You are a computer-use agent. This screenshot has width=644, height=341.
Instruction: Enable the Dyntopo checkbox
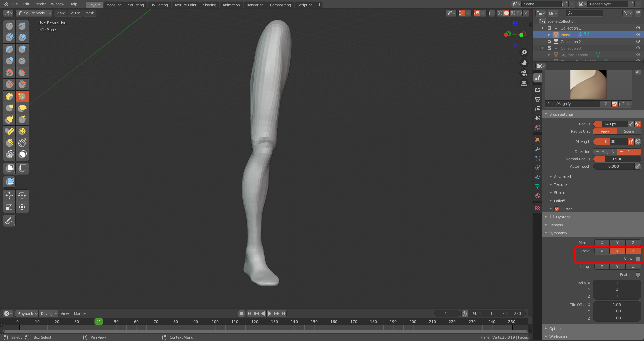click(x=552, y=217)
